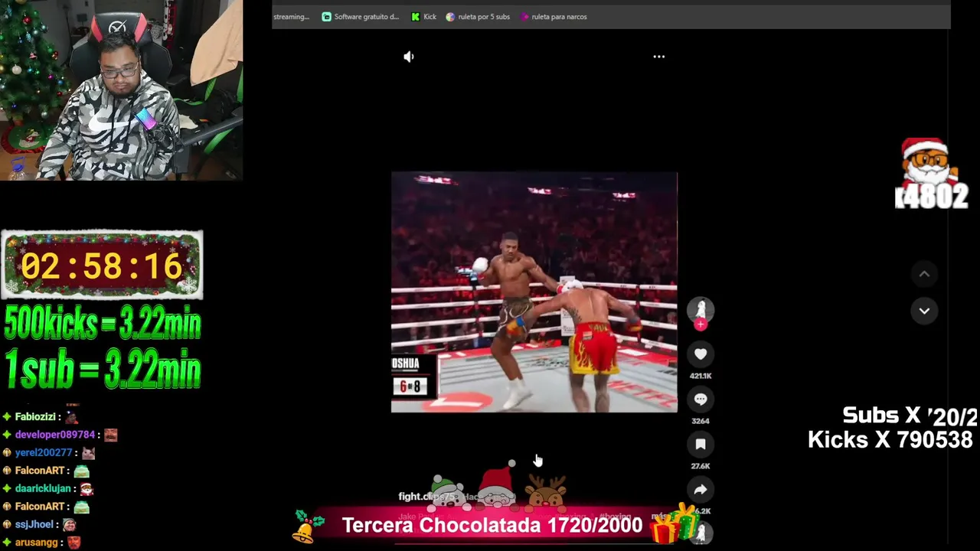
Task: Click the sound disc avatar at bottom right
Action: pyautogui.click(x=701, y=533)
